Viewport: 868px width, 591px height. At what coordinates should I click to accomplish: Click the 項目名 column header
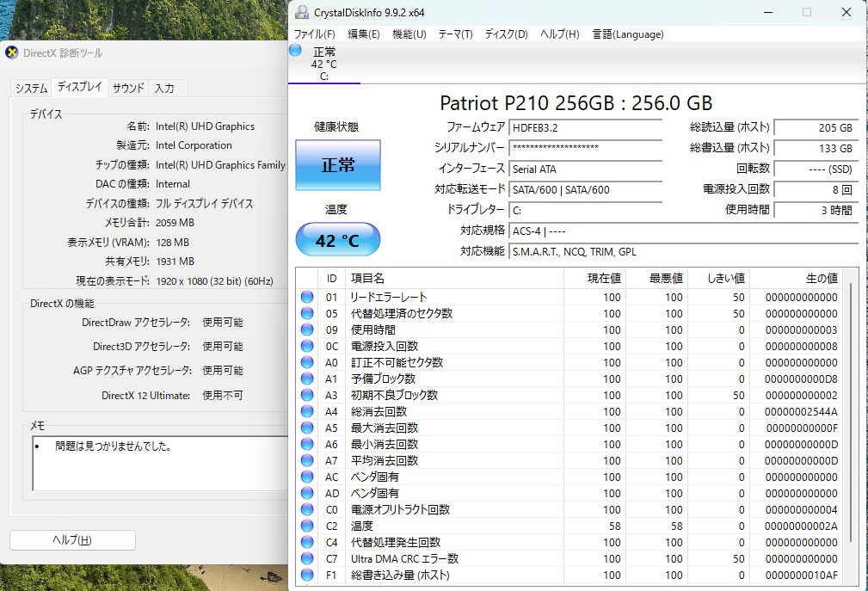pos(454,279)
